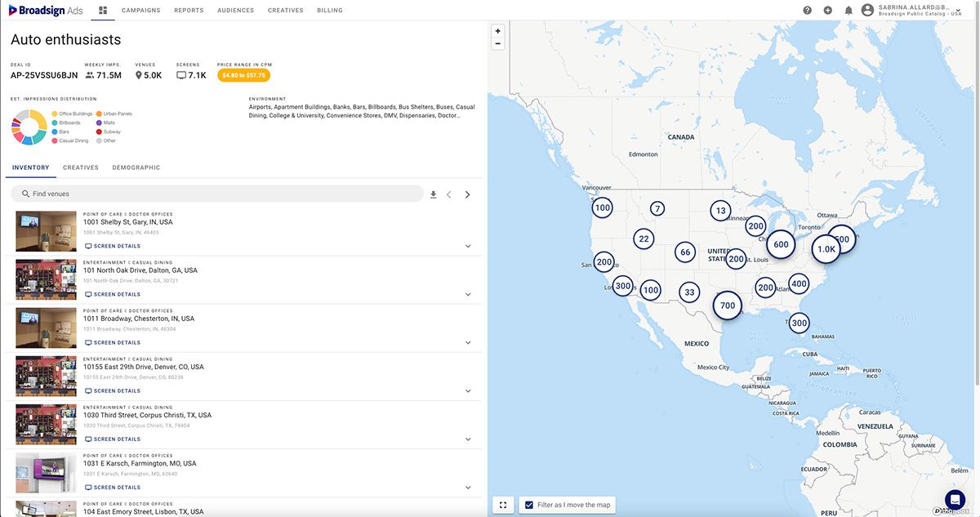Click the 400 map cluster
This screenshot has width=980, height=517.
[x=799, y=284]
